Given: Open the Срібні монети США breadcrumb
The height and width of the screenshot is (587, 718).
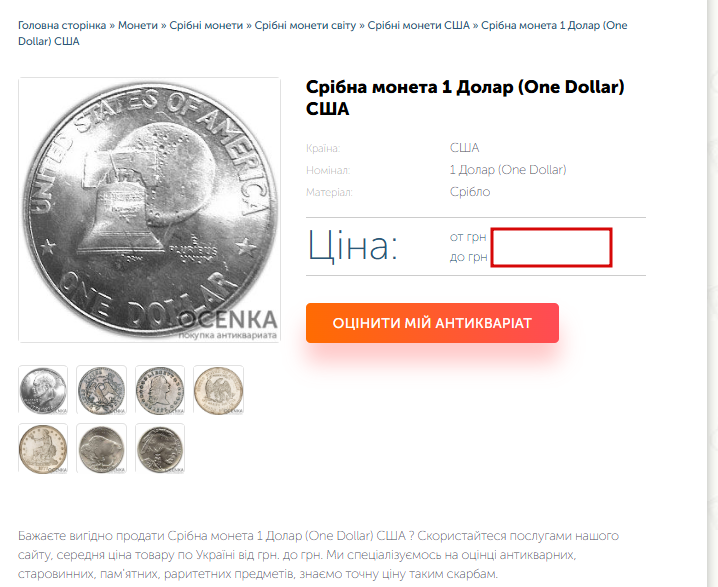Looking at the screenshot, I should pos(419,25).
